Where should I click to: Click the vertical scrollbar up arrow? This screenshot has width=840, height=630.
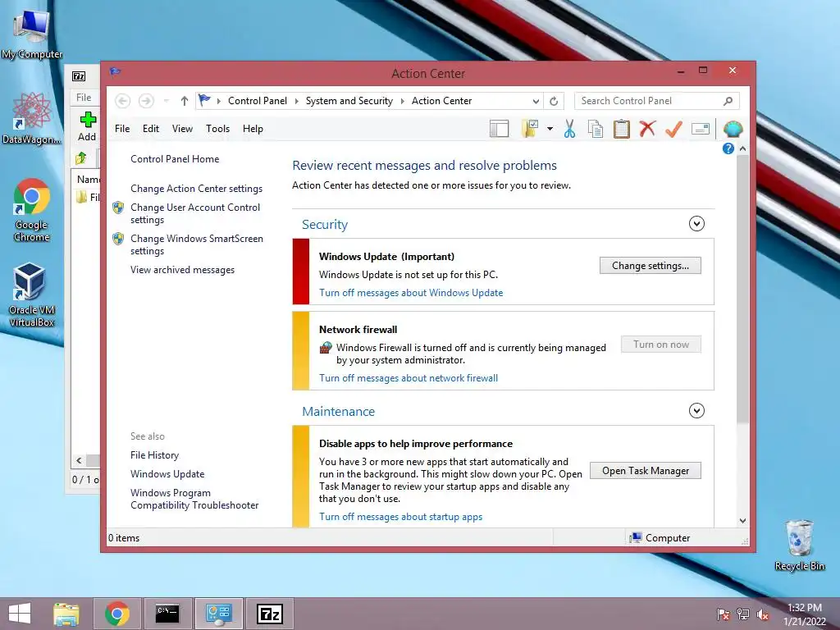click(742, 148)
